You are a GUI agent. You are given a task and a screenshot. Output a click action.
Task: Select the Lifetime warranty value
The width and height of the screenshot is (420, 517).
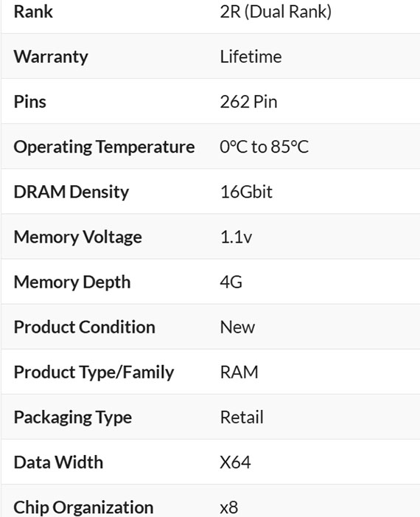(x=251, y=57)
